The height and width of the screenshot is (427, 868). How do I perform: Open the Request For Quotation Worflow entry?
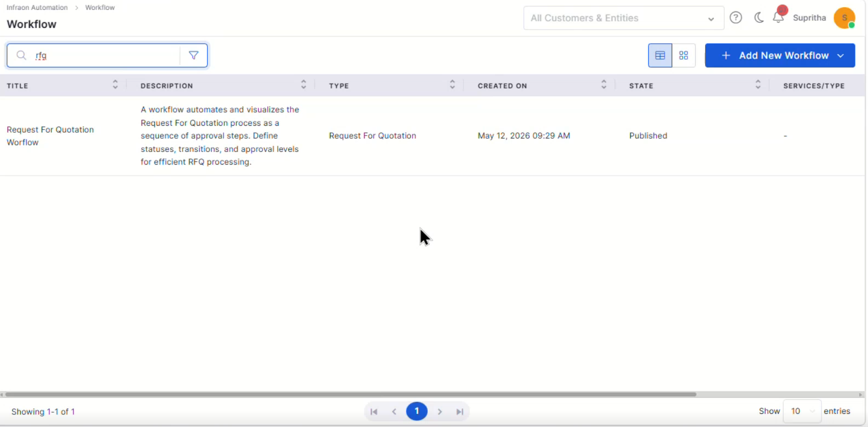(50, 136)
